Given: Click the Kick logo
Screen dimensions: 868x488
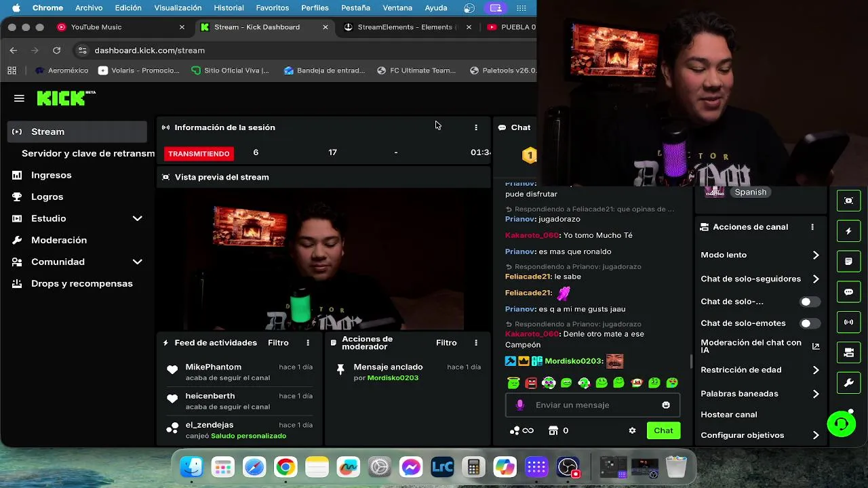Looking at the screenshot, I should [x=66, y=98].
